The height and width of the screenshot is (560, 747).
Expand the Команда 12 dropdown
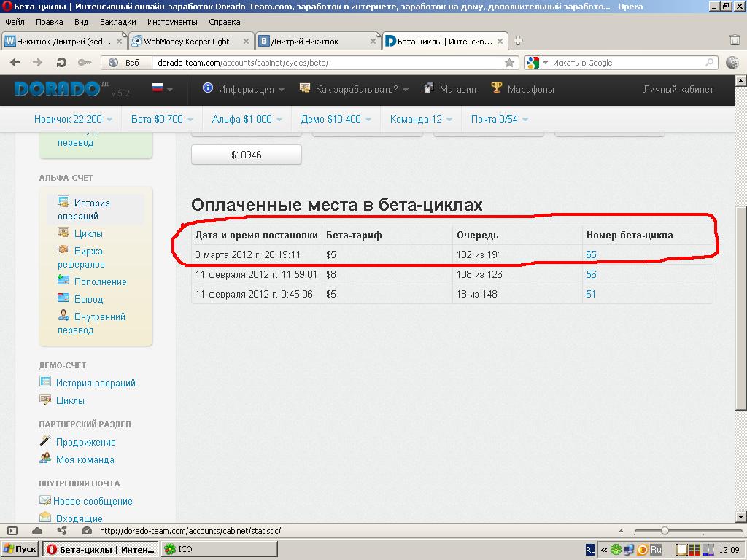point(421,119)
